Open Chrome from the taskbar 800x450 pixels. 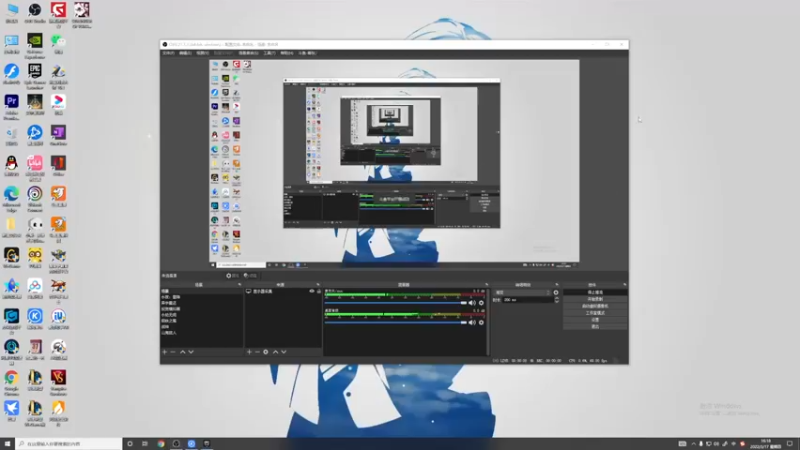click(161, 444)
